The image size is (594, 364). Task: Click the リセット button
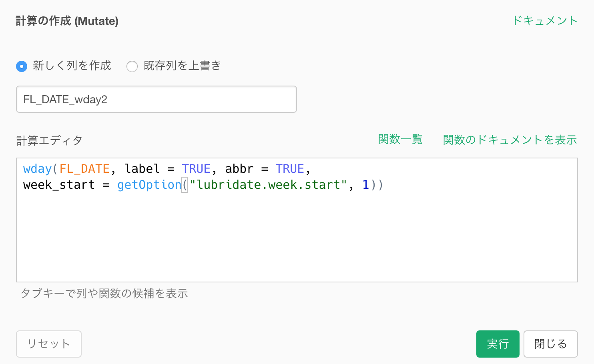pos(49,344)
